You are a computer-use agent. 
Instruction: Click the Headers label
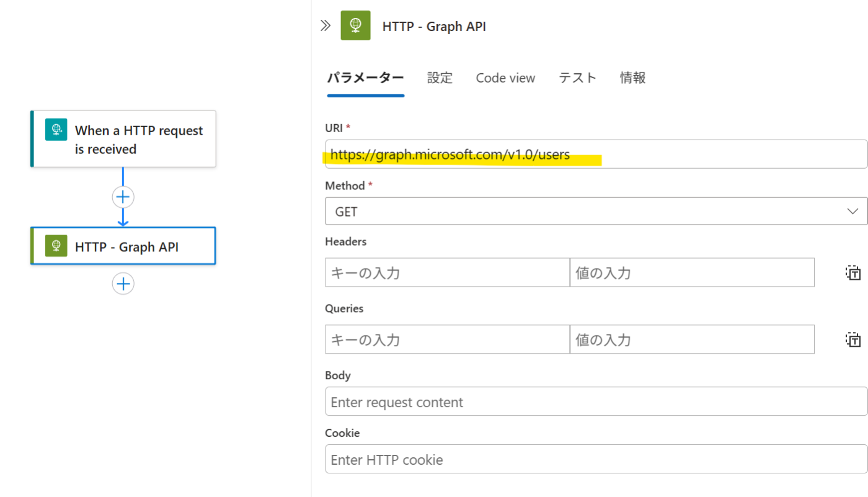pyautogui.click(x=346, y=241)
